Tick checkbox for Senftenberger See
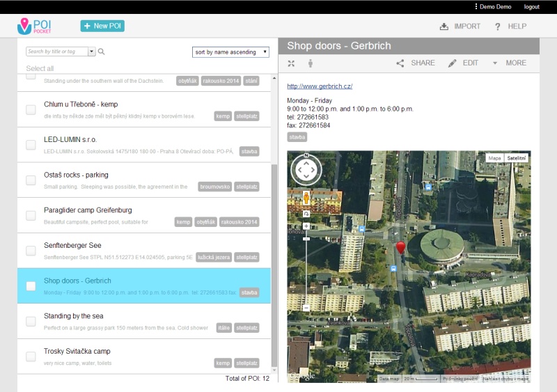Screen dimensions: 557x392 click(x=31, y=251)
